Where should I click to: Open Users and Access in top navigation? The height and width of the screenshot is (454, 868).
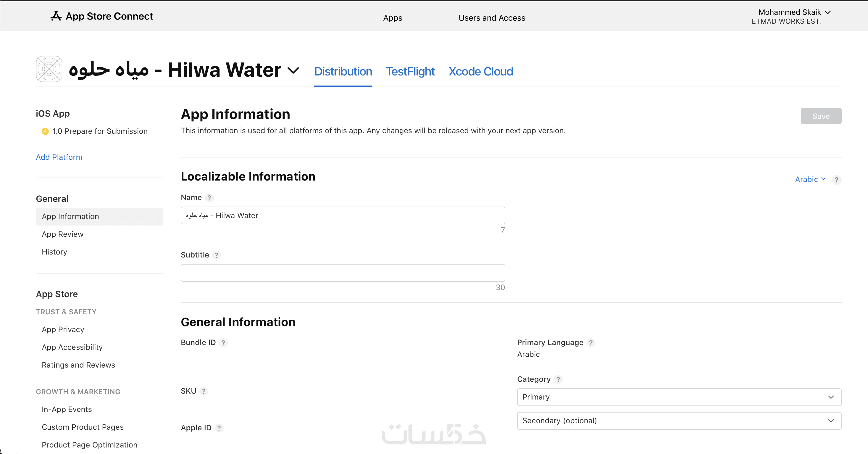492,18
